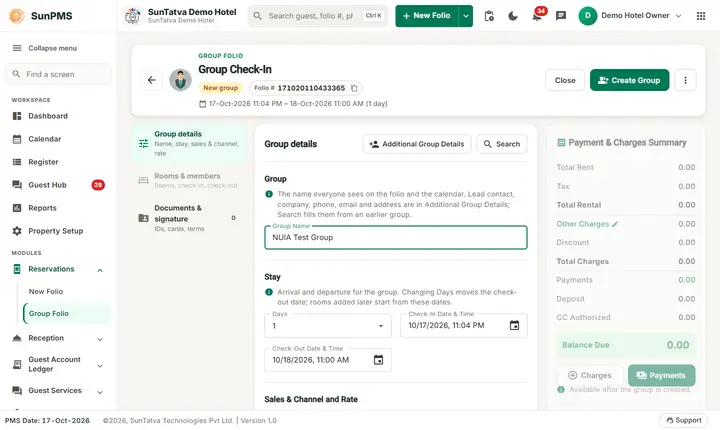
Task: Click the guest avatar thumbnail in folio header
Action: click(x=180, y=80)
